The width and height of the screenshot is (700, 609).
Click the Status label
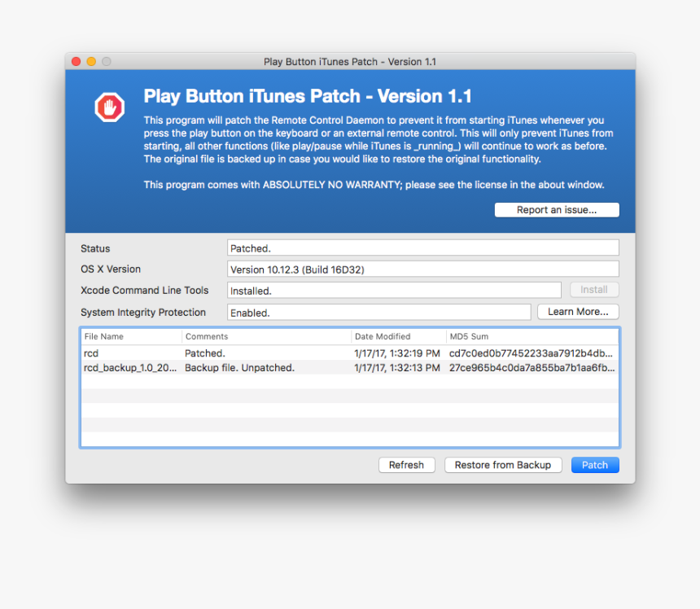(95, 248)
